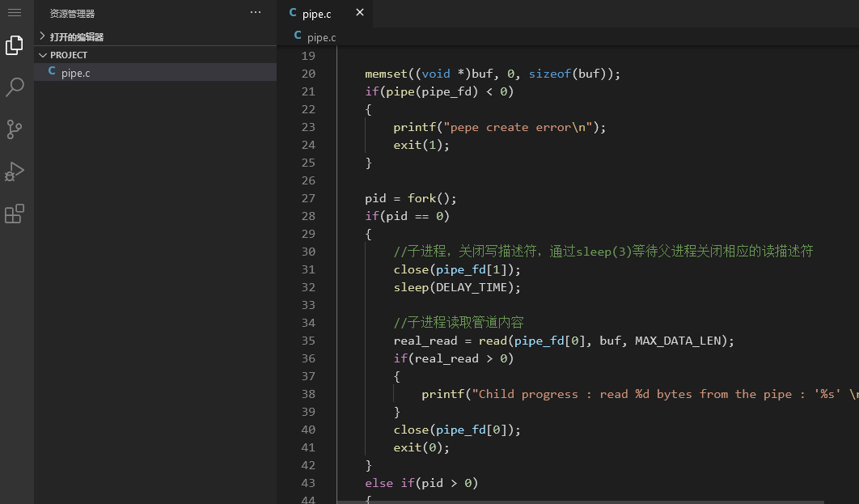
Task: Open Explorer more actions ellipsis menu
Action: click(x=256, y=13)
